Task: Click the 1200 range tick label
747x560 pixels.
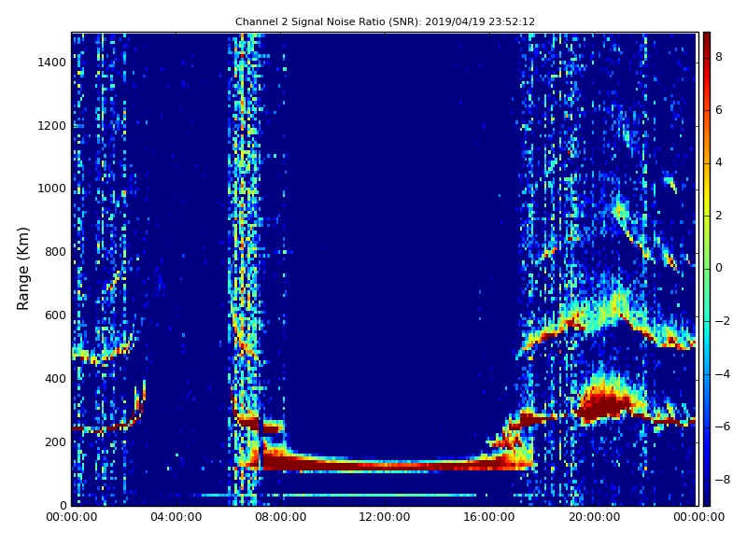Action: click(51, 126)
